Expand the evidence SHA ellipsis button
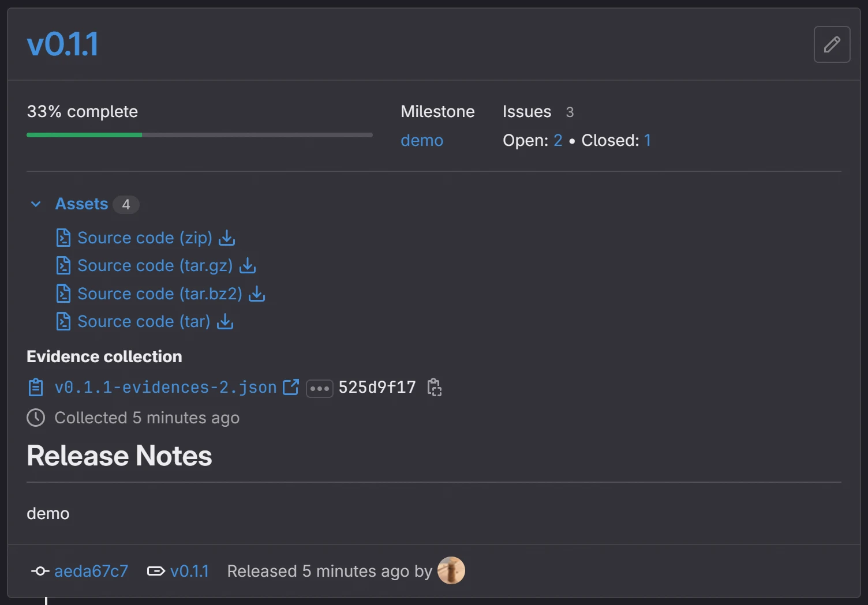Screen dimensions: 868x605 (319, 388)
